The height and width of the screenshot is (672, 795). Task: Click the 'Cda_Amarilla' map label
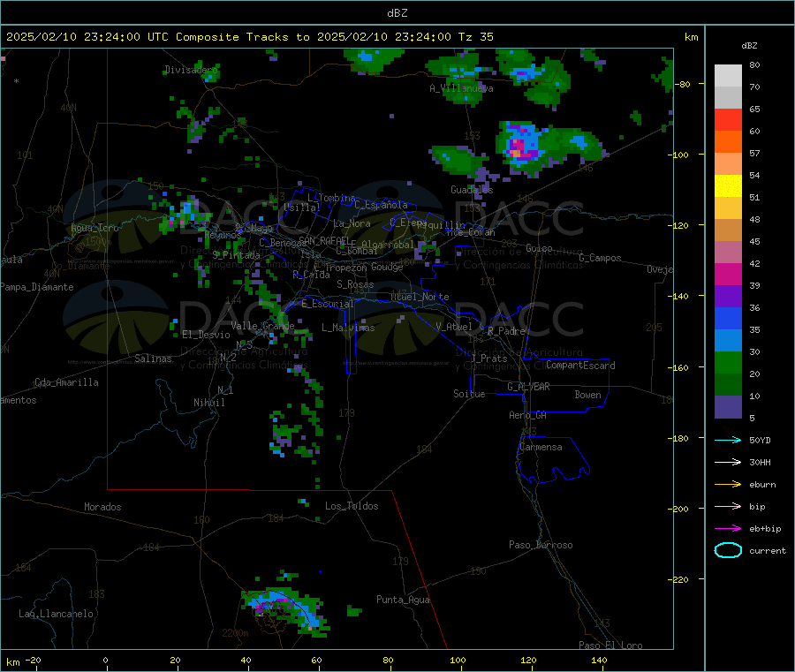tap(66, 382)
